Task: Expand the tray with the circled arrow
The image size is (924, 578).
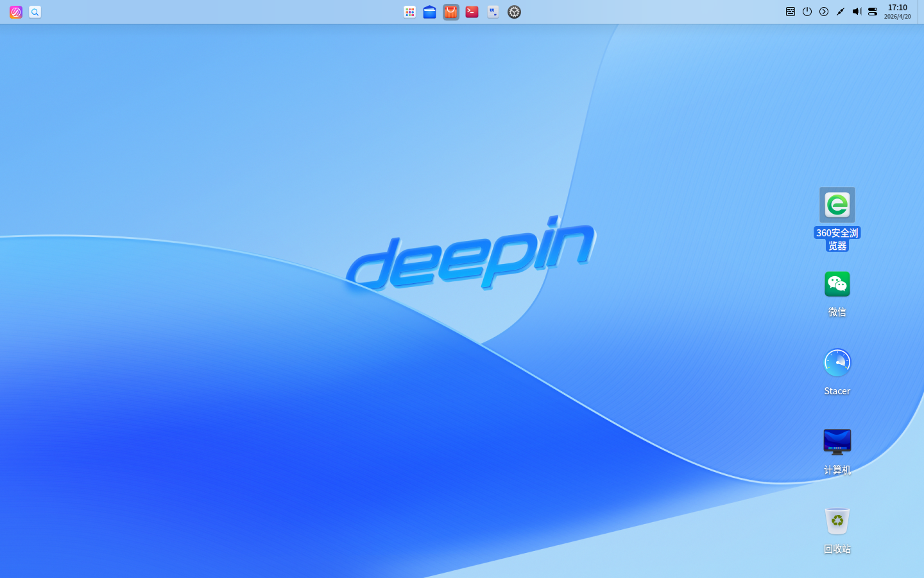Action: tap(824, 12)
